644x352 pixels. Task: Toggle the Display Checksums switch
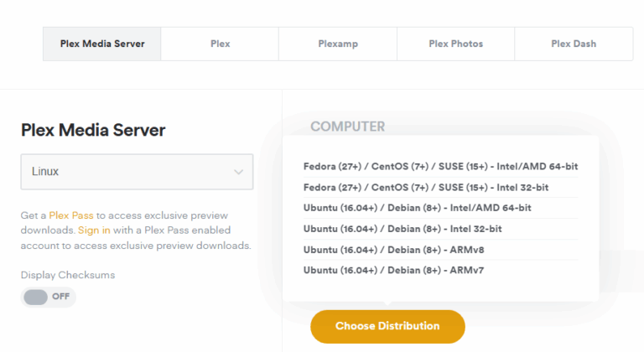pyautogui.click(x=48, y=297)
